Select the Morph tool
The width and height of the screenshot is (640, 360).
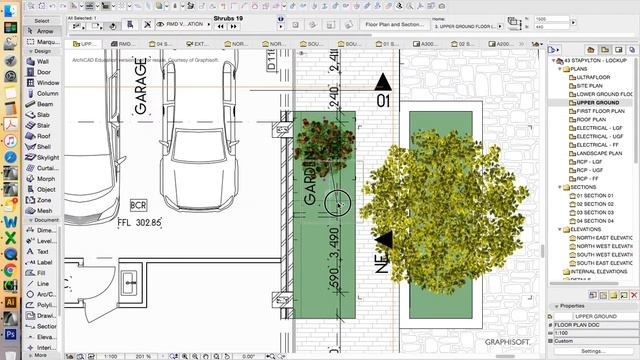coord(42,179)
